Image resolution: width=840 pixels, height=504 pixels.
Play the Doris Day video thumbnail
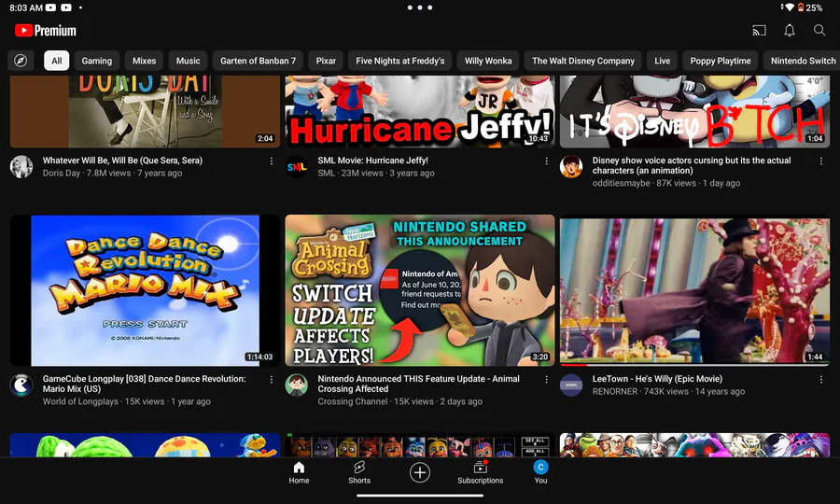tap(145, 111)
